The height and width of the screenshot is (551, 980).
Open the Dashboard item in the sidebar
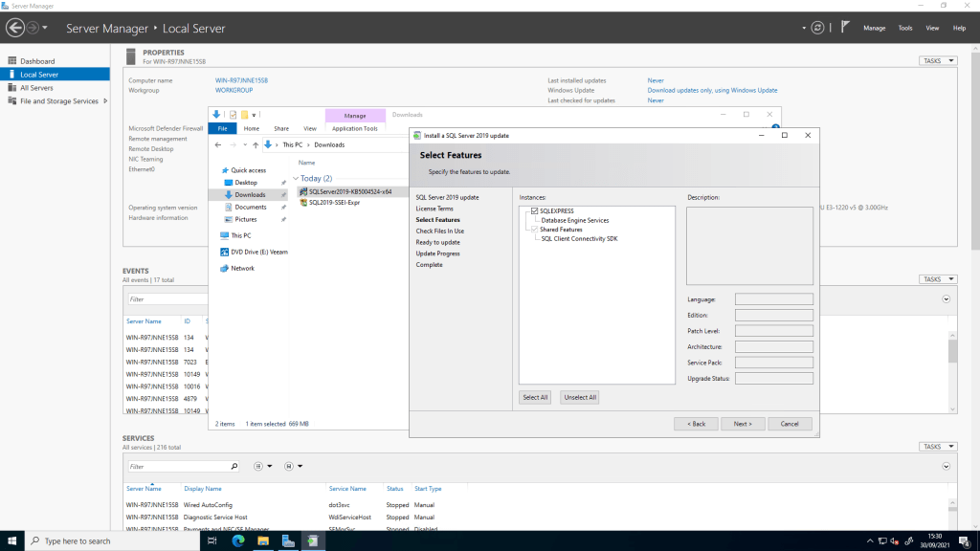pos(37,61)
